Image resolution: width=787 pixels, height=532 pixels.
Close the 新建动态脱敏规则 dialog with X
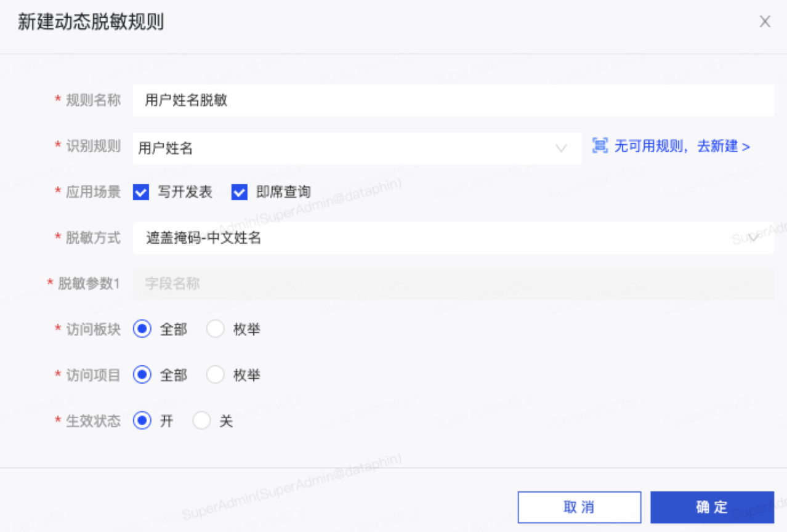coord(765,22)
